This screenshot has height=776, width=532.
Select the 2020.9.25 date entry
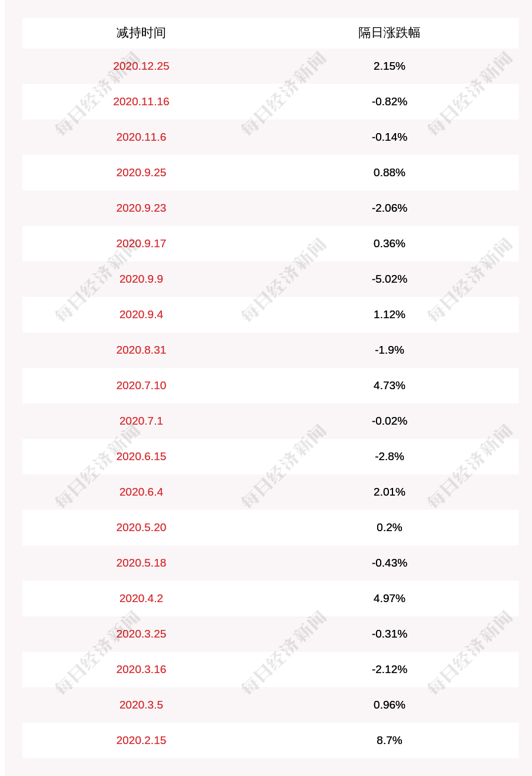pyautogui.click(x=141, y=172)
